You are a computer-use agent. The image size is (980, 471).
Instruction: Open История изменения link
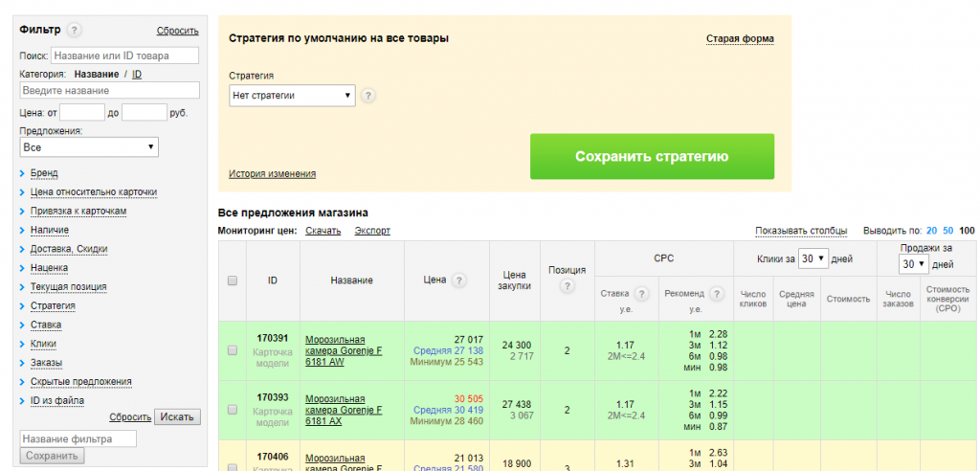click(272, 174)
